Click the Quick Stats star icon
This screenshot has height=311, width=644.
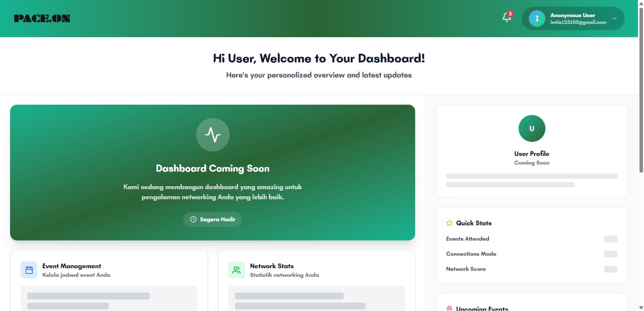pyautogui.click(x=449, y=223)
